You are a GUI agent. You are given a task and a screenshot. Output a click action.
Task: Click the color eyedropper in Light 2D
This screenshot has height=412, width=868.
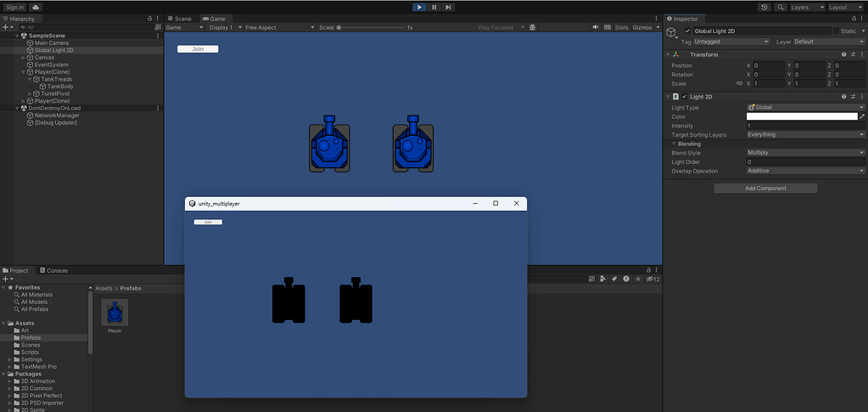click(862, 116)
